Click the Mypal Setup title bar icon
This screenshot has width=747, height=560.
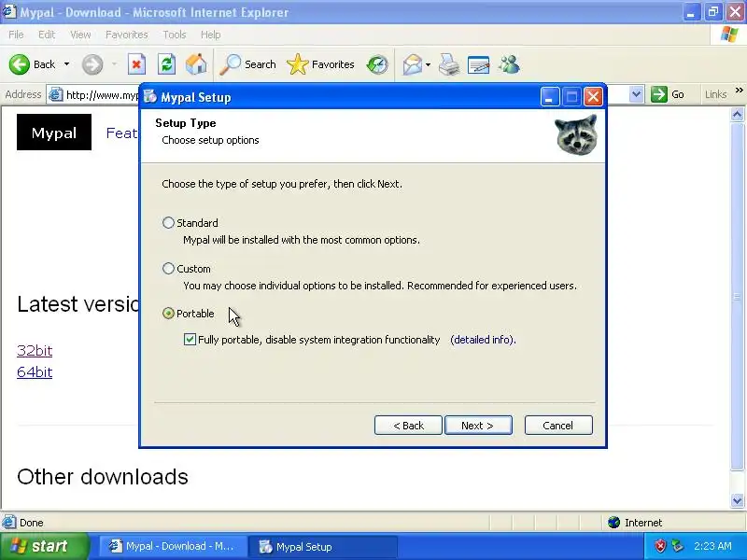click(x=150, y=97)
